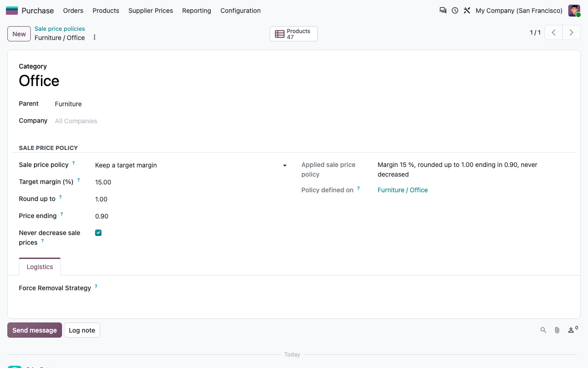This screenshot has width=588, height=368.
Task: Show followers via the person icon
Action: pyautogui.click(x=573, y=329)
